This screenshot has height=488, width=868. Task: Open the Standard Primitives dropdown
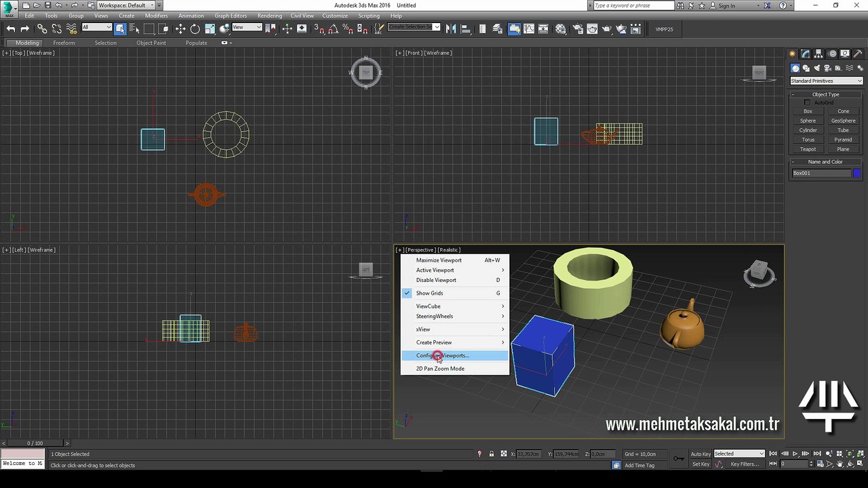pyautogui.click(x=826, y=81)
